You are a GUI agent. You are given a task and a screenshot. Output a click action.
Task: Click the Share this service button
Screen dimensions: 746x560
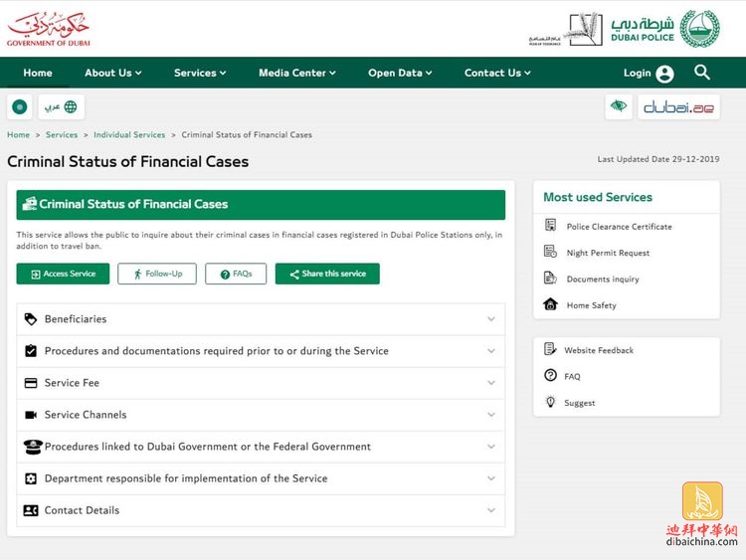pyautogui.click(x=327, y=274)
